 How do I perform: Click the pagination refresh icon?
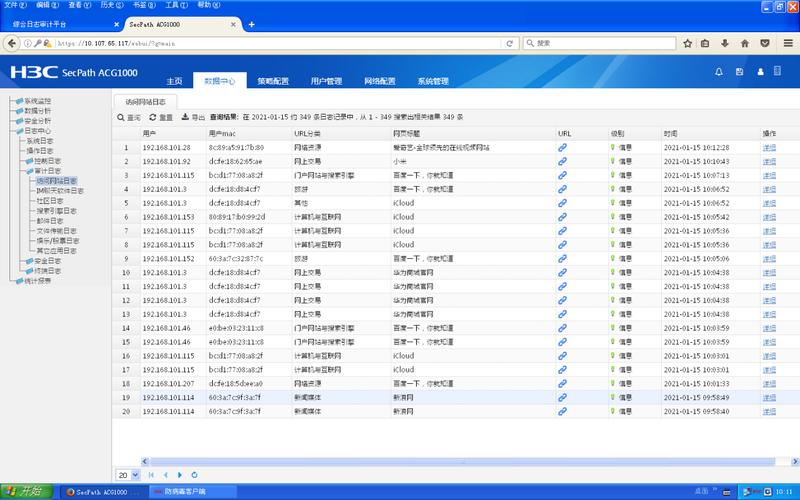194,474
